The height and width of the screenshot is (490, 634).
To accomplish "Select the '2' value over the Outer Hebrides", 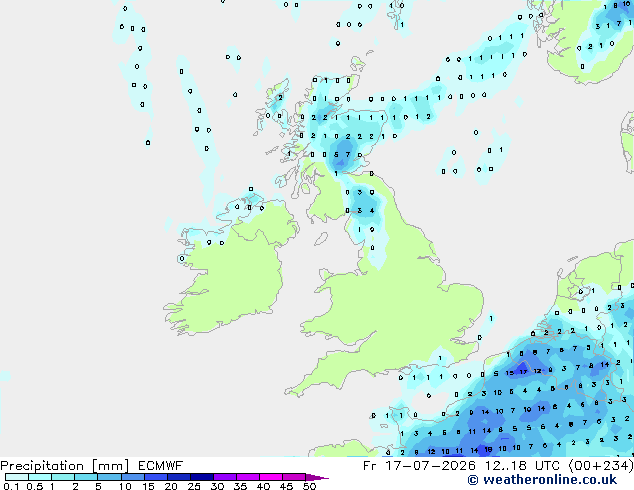I will coord(280,97).
